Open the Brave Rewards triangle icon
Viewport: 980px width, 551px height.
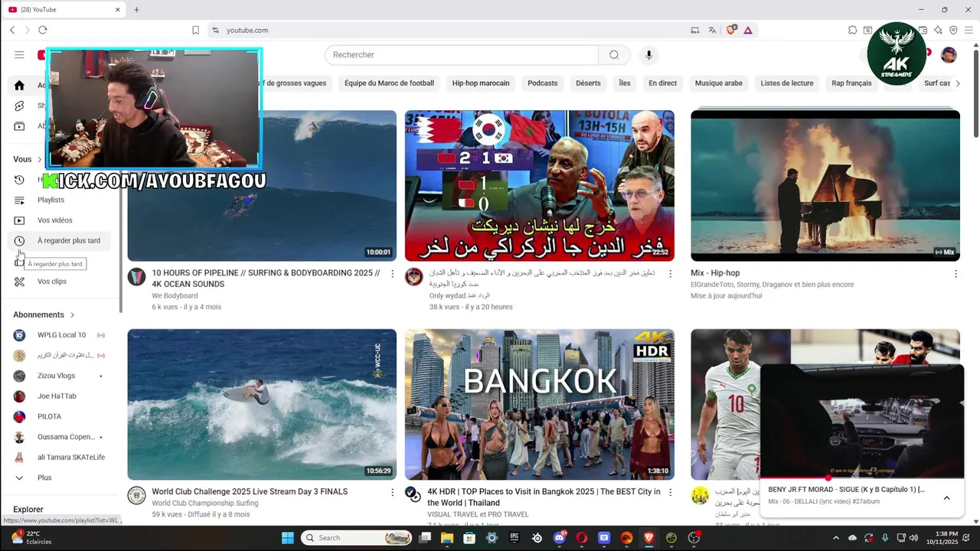click(x=748, y=30)
